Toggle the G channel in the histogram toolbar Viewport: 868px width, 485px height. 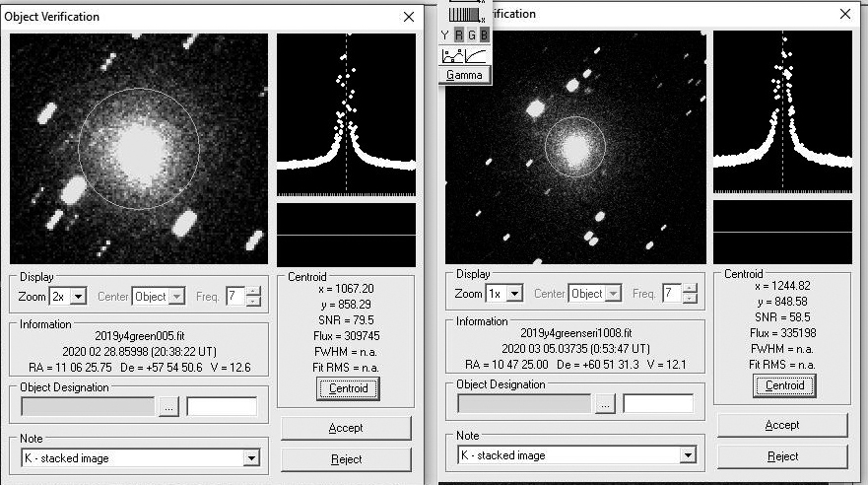pyautogui.click(x=471, y=35)
